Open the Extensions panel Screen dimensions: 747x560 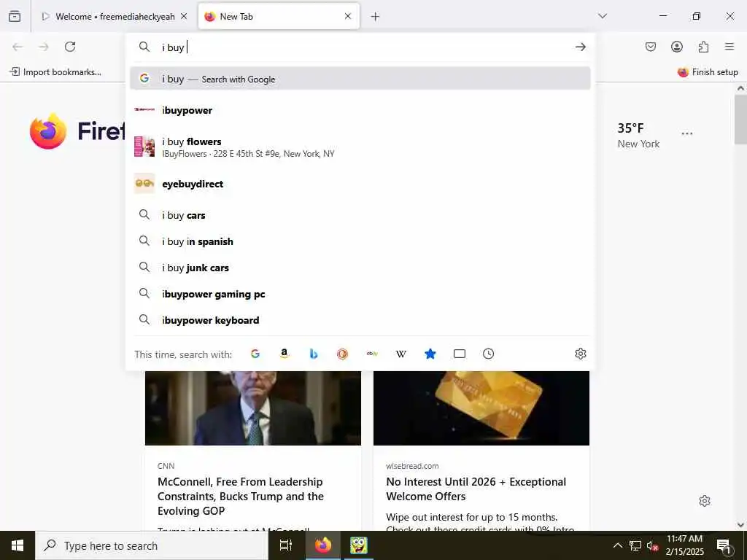[x=704, y=47]
